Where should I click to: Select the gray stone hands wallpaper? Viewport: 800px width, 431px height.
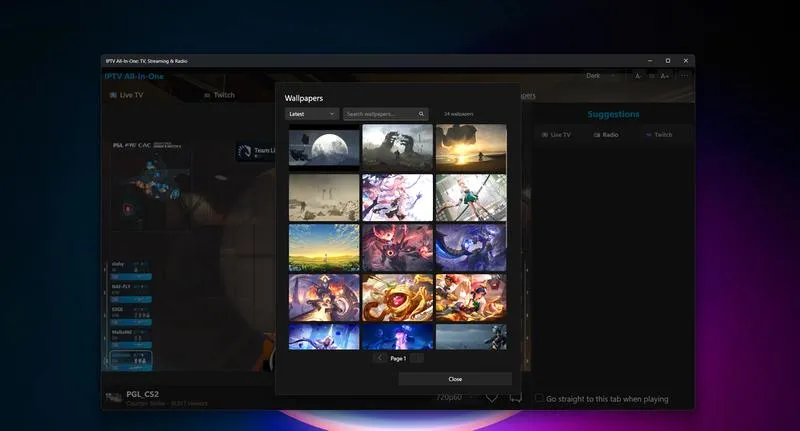[397, 147]
